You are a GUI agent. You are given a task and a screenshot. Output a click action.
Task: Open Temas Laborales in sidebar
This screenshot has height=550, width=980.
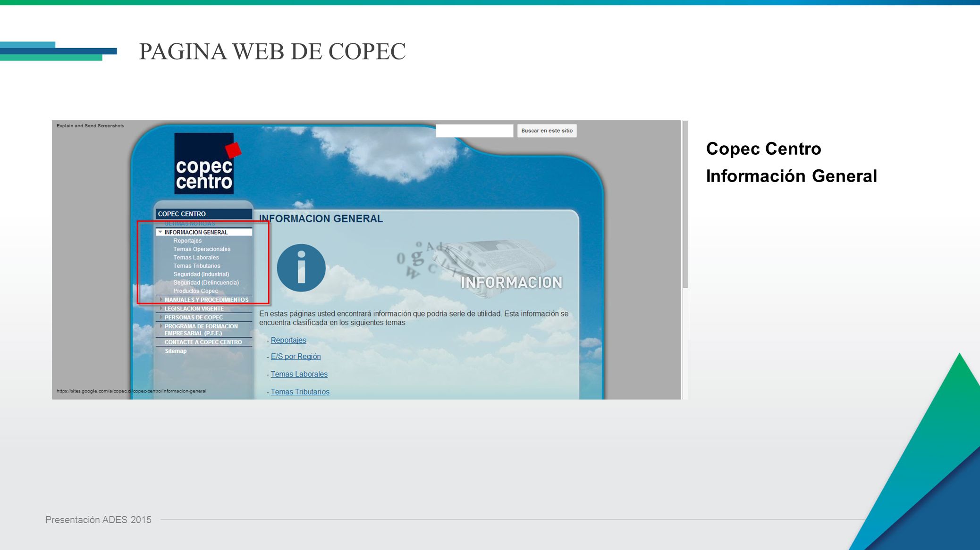(196, 258)
